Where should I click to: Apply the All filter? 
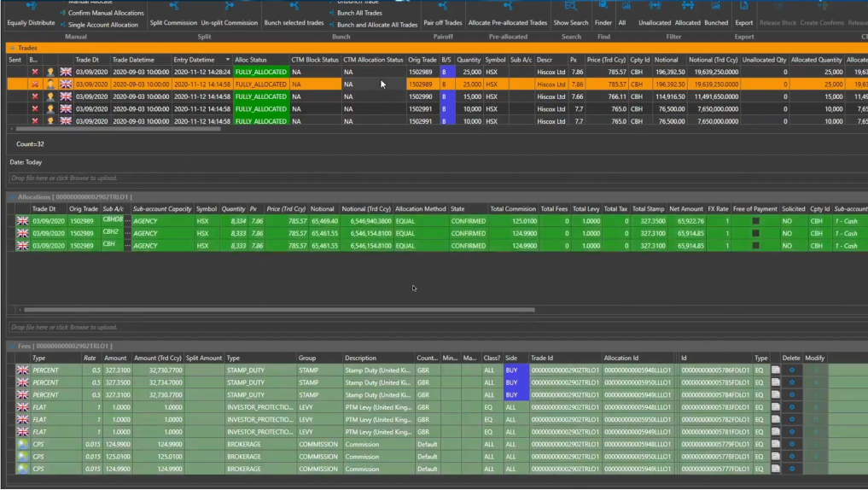point(622,14)
